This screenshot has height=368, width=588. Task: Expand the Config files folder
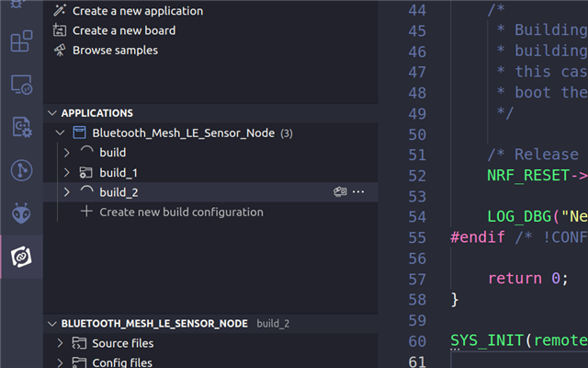[x=60, y=362]
